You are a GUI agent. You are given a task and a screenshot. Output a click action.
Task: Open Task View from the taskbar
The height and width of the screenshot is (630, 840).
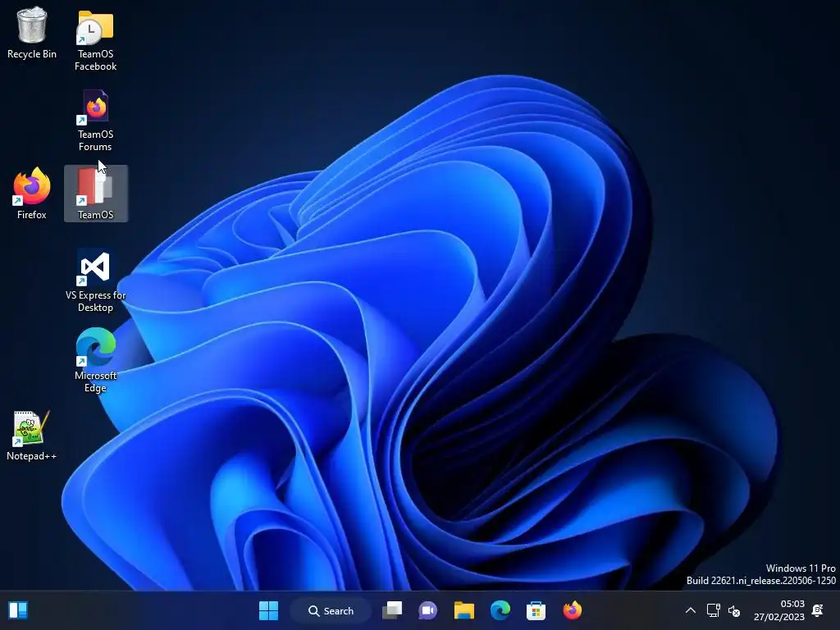pyautogui.click(x=392, y=610)
